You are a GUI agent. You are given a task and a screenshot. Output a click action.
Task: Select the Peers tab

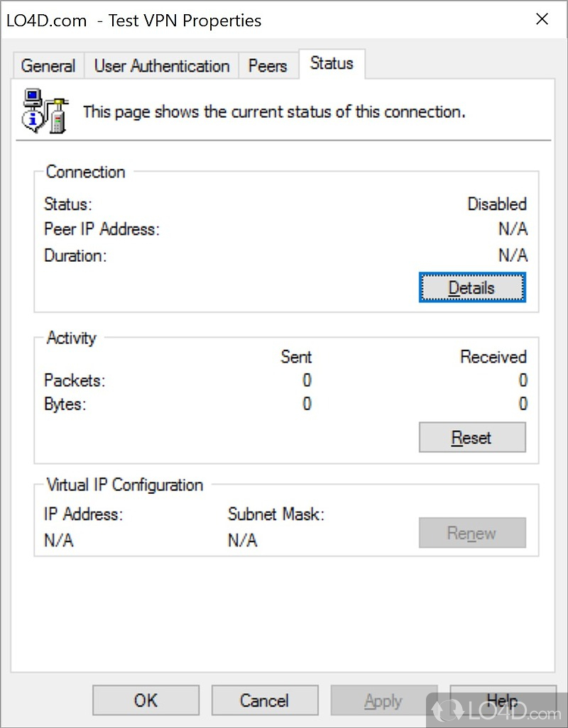(268, 66)
